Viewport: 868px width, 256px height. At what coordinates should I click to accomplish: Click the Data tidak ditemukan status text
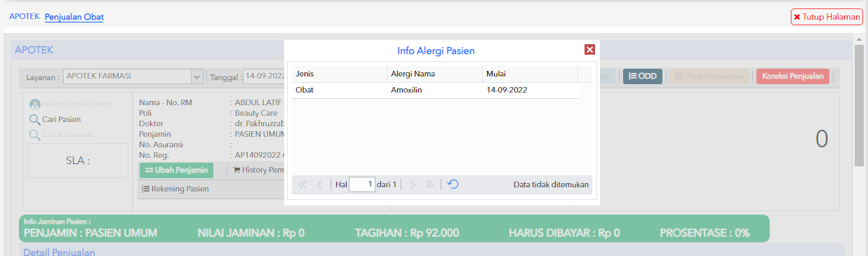(552, 184)
